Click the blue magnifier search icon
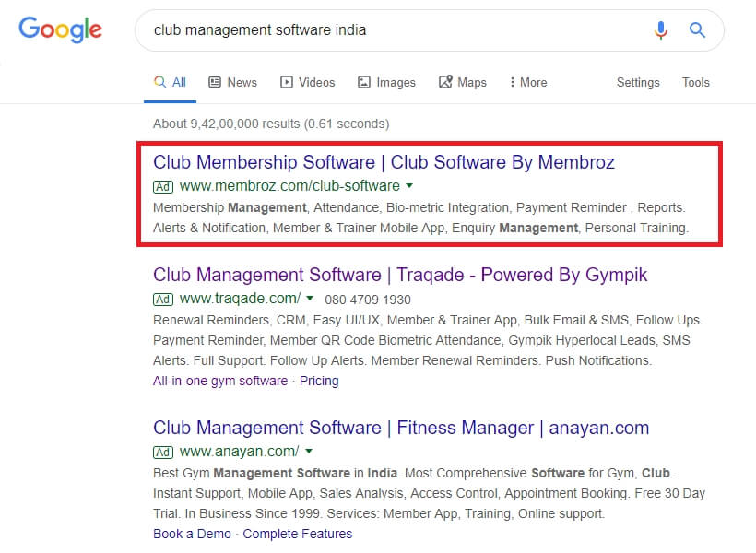This screenshot has width=756, height=553. [x=697, y=30]
